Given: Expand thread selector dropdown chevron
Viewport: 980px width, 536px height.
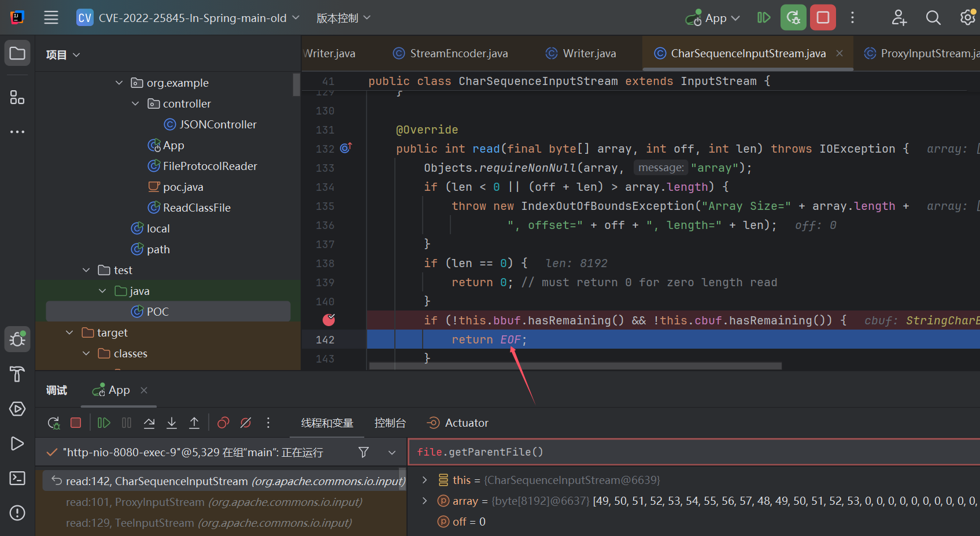Looking at the screenshot, I should (392, 452).
